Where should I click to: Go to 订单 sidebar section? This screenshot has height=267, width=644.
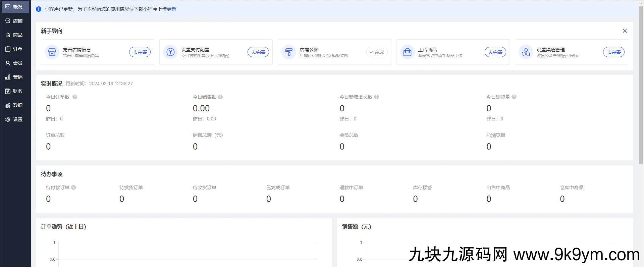[x=14, y=49]
